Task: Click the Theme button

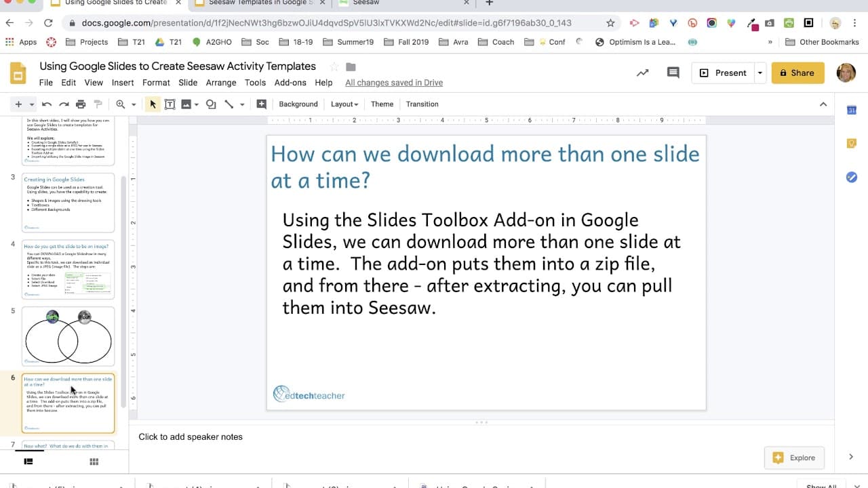Action: click(382, 104)
